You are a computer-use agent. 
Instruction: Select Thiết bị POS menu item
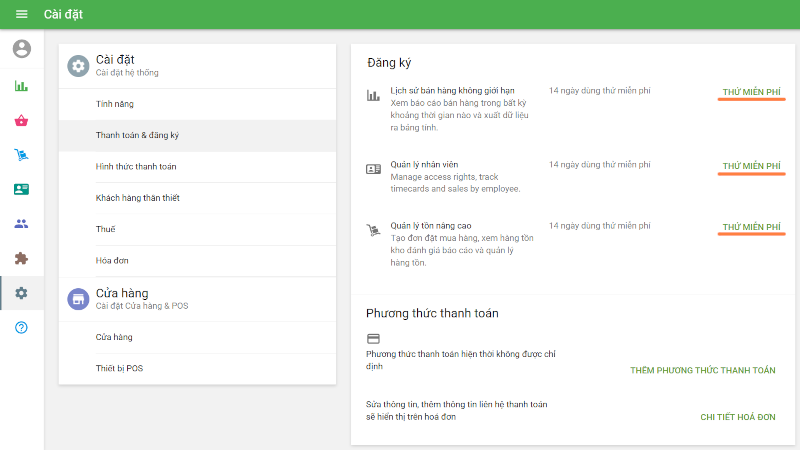[119, 368]
